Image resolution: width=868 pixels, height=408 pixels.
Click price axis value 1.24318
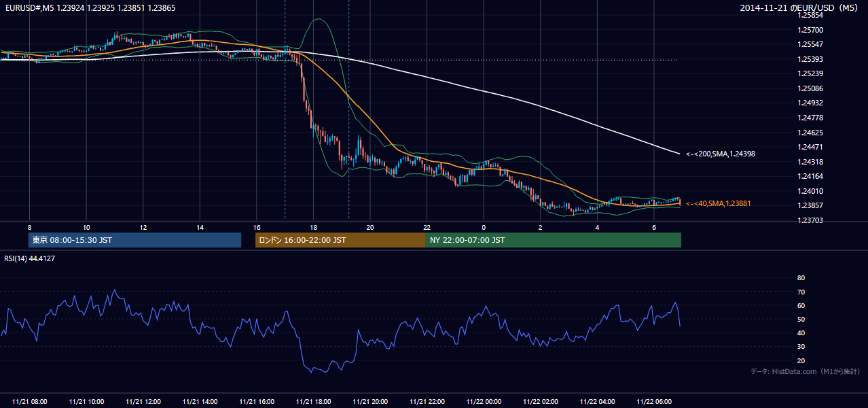pyautogui.click(x=810, y=162)
